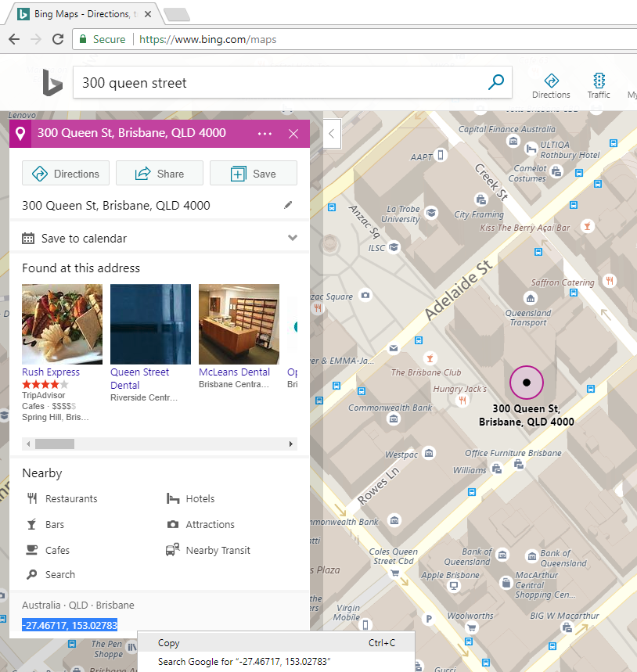
Task: Click the location pin icon in header
Action: (x=20, y=134)
